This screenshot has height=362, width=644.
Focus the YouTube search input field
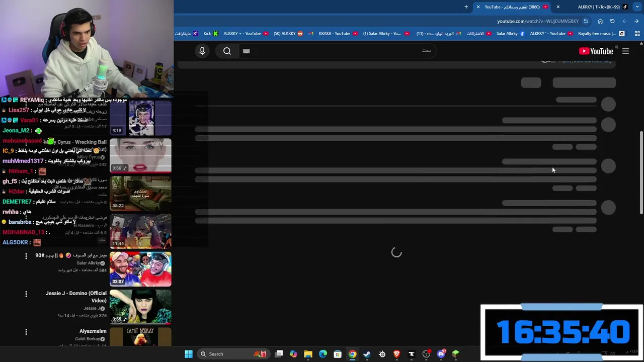337,51
